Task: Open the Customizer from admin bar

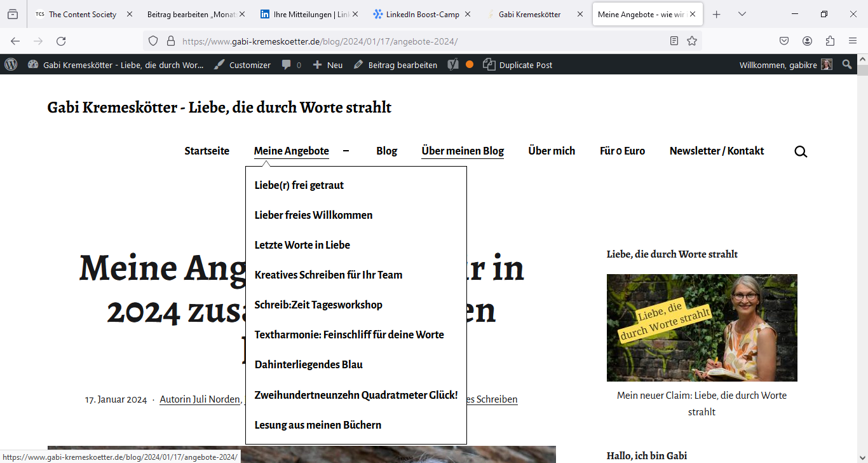Action: (x=242, y=65)
